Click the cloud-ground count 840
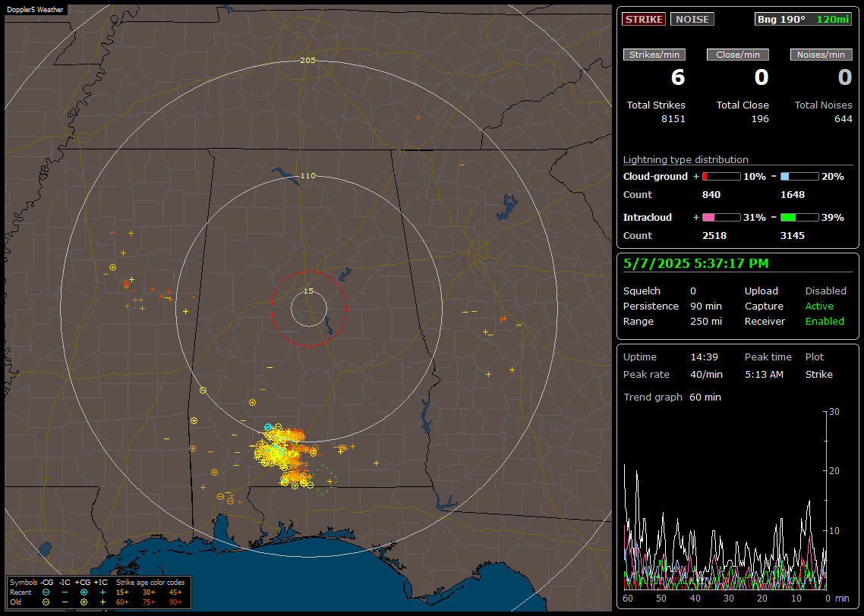Image resolution: width=864 pixels, height=616 pixels. point(711,195)
